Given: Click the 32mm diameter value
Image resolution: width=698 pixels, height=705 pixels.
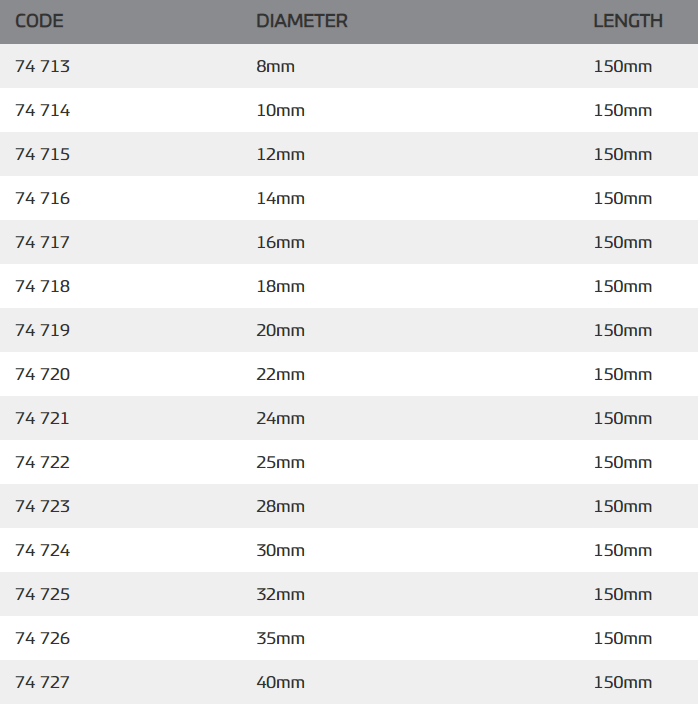Looking at the screenshot, I should [280, 595].
